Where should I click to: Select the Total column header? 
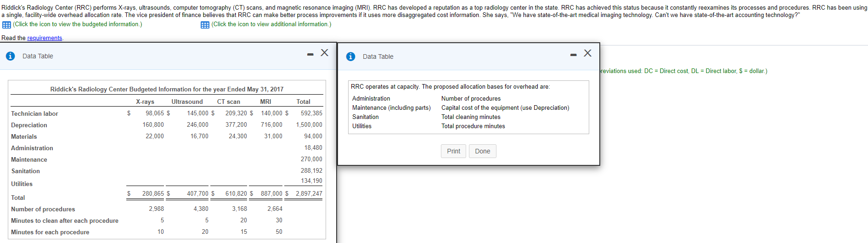303,102
